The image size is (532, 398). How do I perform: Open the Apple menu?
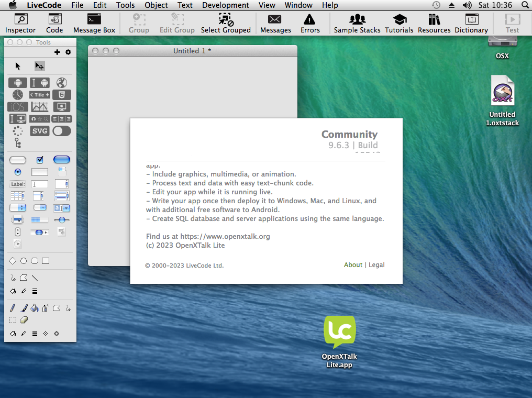tap(13, 5)
